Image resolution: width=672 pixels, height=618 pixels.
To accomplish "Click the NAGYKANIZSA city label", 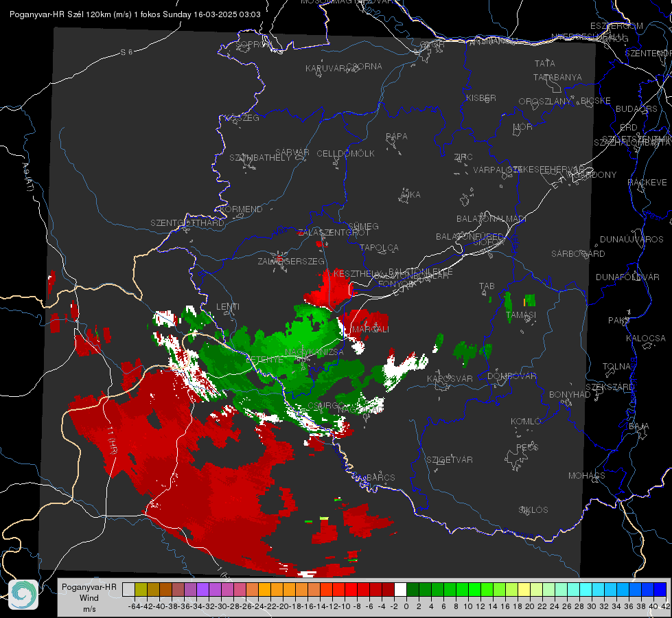I will (x=314, y=352).
